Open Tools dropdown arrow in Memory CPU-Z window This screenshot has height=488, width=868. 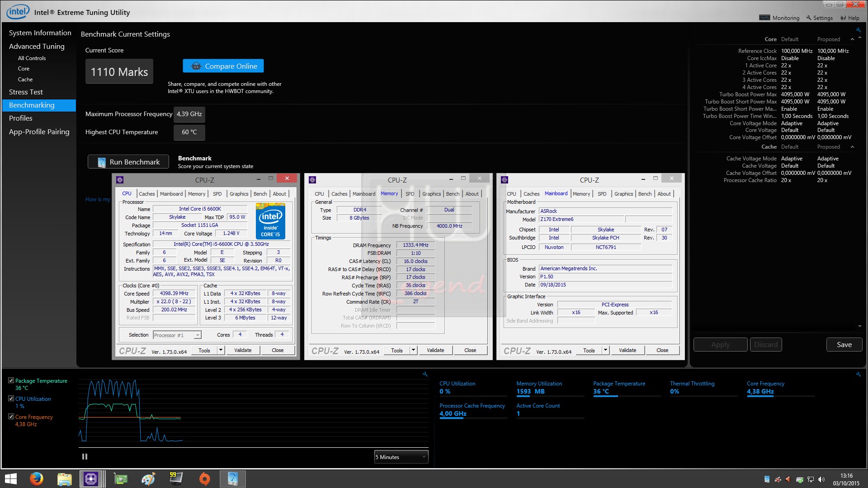pos(413,350)
